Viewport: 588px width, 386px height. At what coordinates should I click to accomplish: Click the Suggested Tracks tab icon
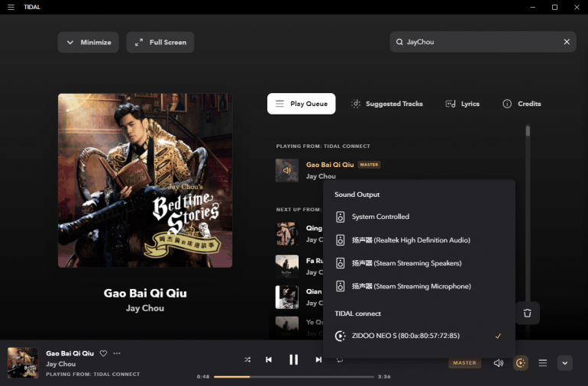point(356,104)
